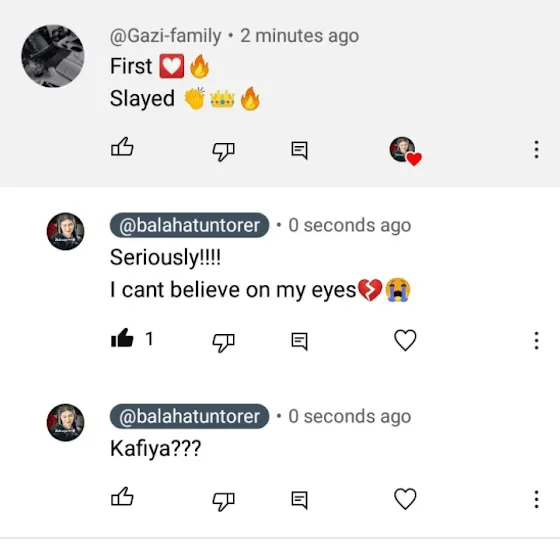View balahatuntorer avatar beside "Kafiya???" reply
560x560 pixels.
click(65, 422)
